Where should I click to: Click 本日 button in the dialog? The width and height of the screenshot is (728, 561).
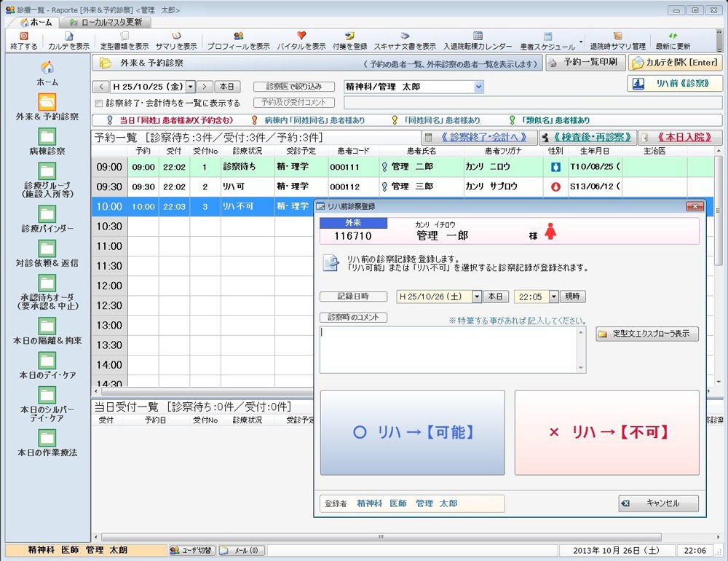[496, 297]
